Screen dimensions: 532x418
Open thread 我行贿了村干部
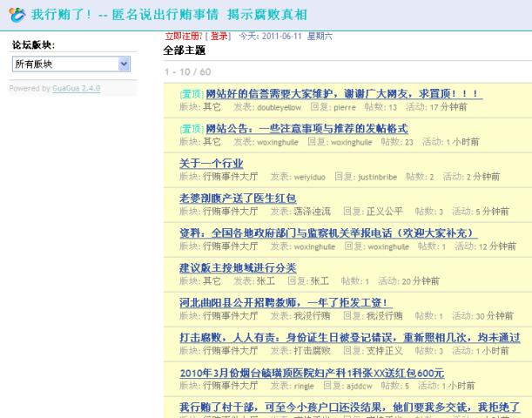(x=348, y=407)
